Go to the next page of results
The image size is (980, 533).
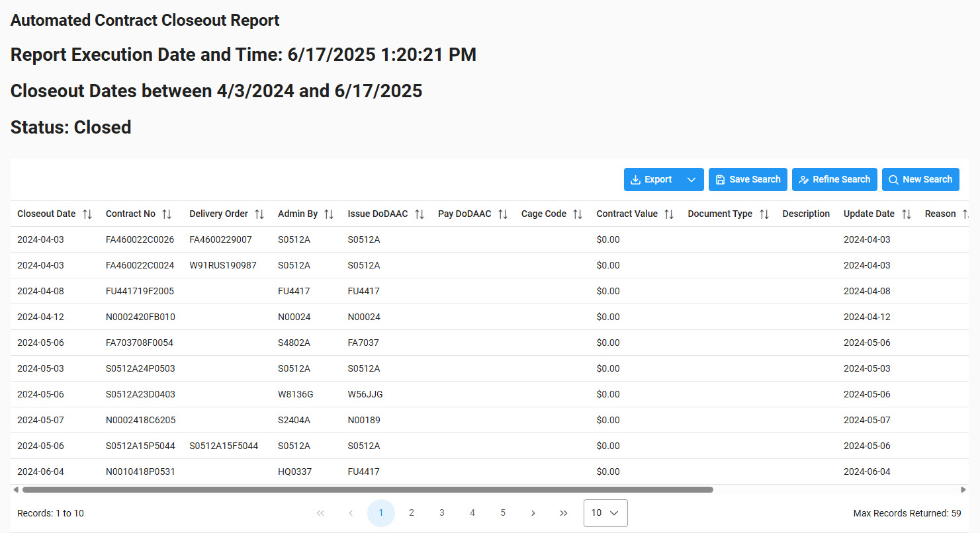533,513
